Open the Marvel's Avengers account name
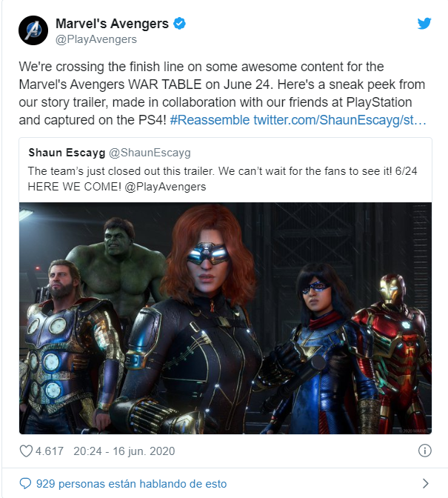This screenshot has height=498, width=448. click(x=112, y=24)
